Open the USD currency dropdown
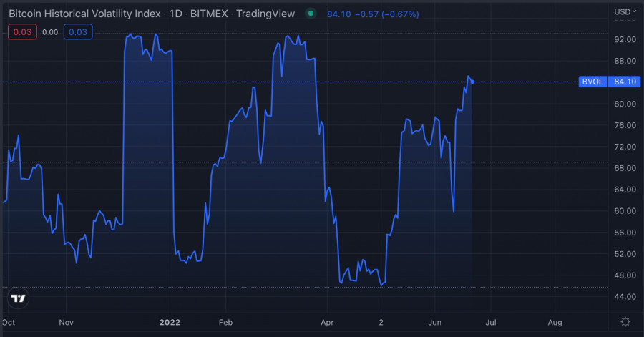 pos(625,12)
